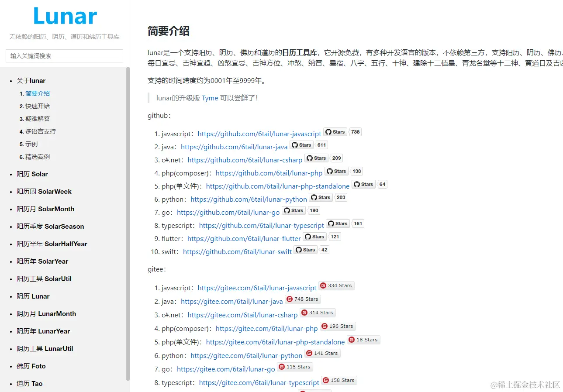Expand 阴历月 LunarMonth in the sidebar
Screen dimensions: 563x392
[x=46, y=314]
